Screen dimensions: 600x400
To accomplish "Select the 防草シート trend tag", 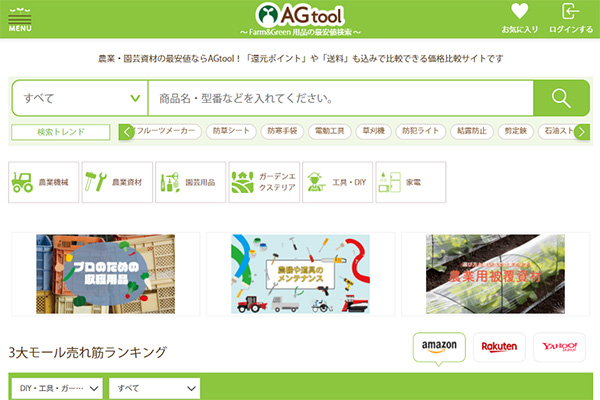I will click(x=231, y=131).
